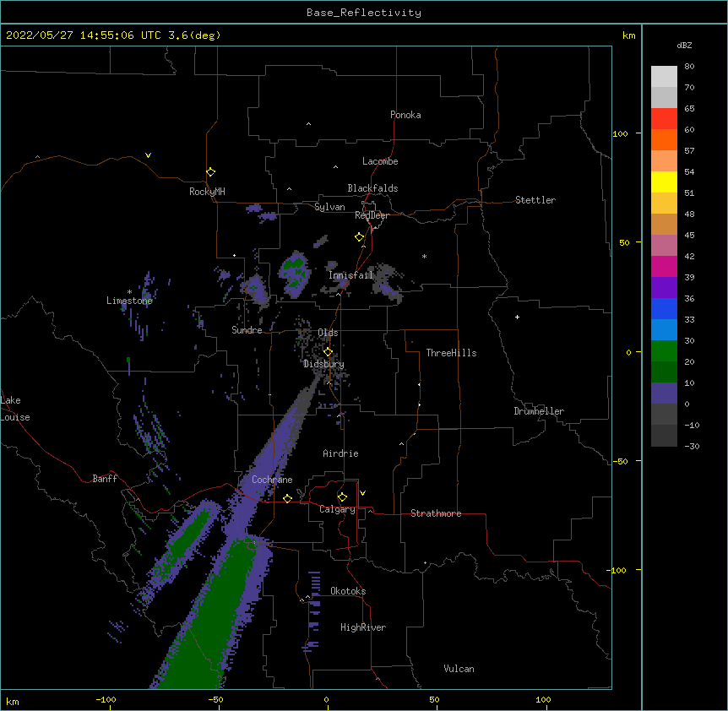
Task: Click the white plus marker west of Drumheller
Action: 517,317
